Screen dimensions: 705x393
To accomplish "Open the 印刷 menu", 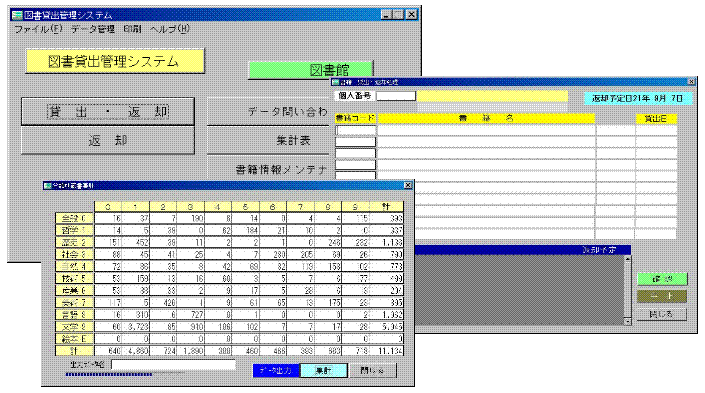I will click(132, 29).
